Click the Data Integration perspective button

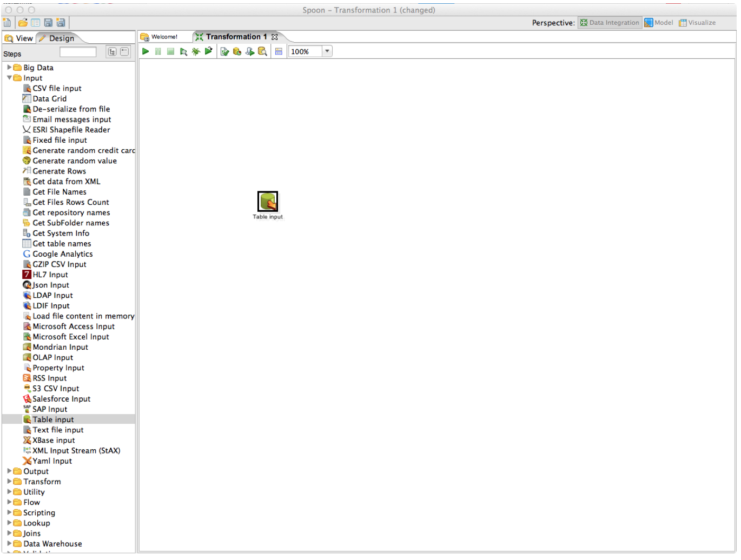[609, 23]
